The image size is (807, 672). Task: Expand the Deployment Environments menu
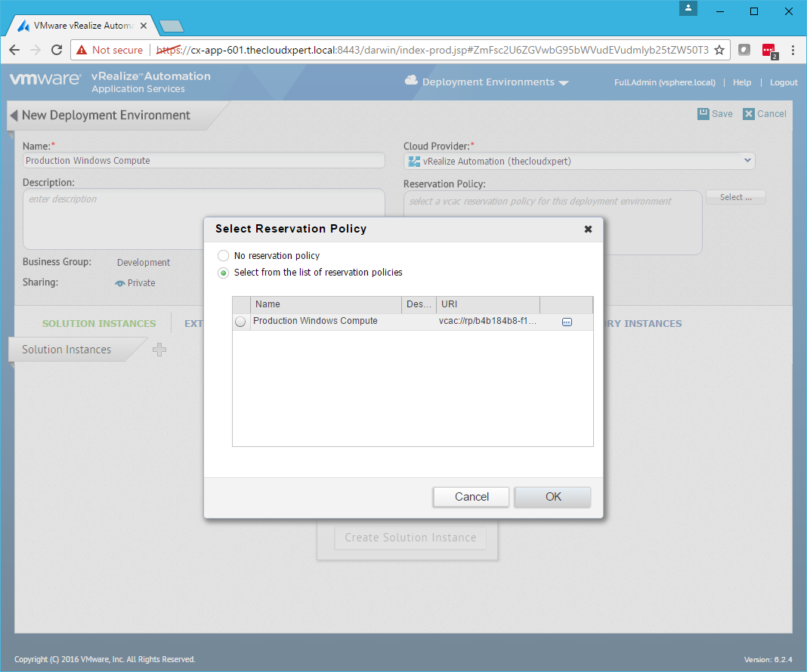(x=495, y=82)
